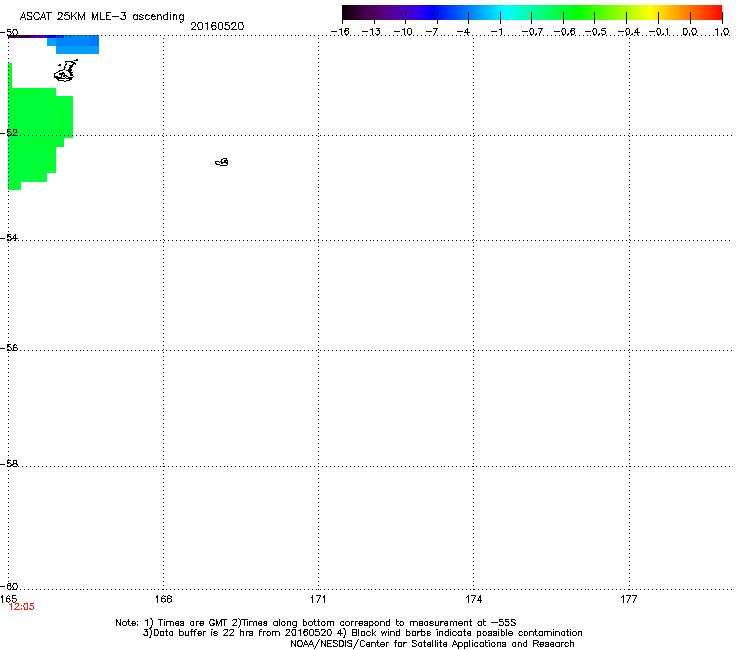Click the small island outline south of -52
This screenshot has width=740, height=650.
222,162
